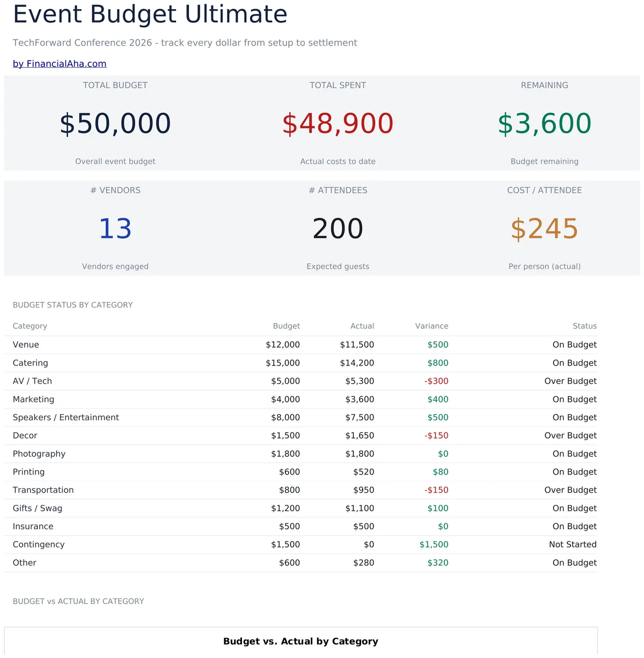Select the 'Other' category cell
This screenshot has height=658, width=644.
(x=25, y=563)
